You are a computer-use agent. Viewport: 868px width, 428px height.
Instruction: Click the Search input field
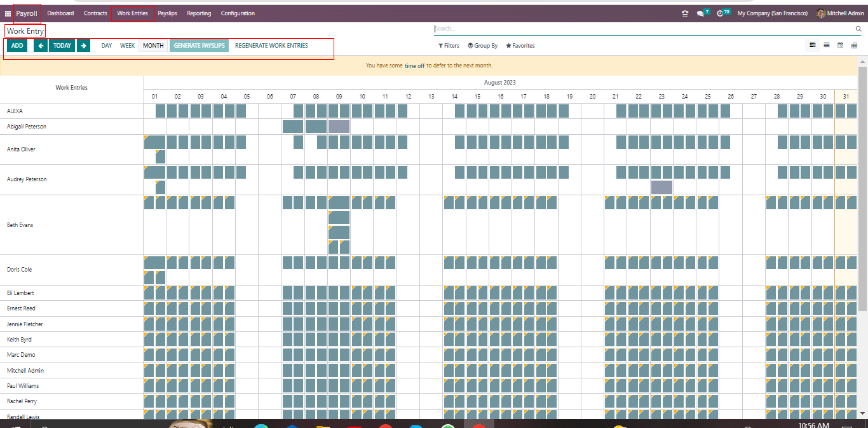[642, 29]
